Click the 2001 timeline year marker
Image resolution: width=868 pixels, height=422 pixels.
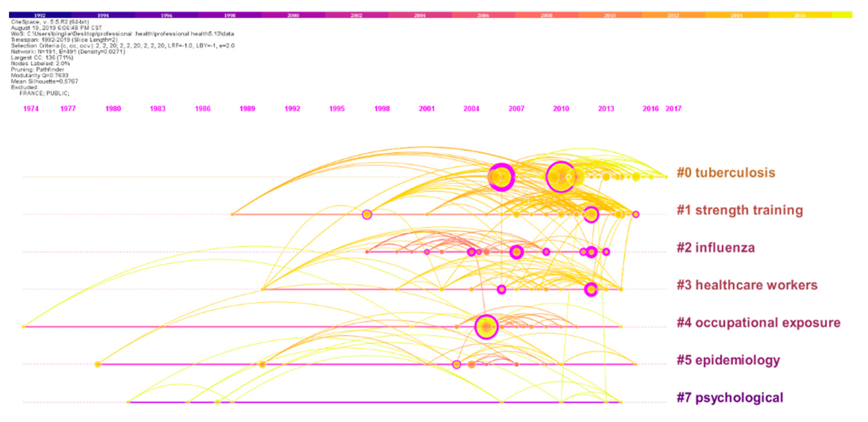coord(427,109)
